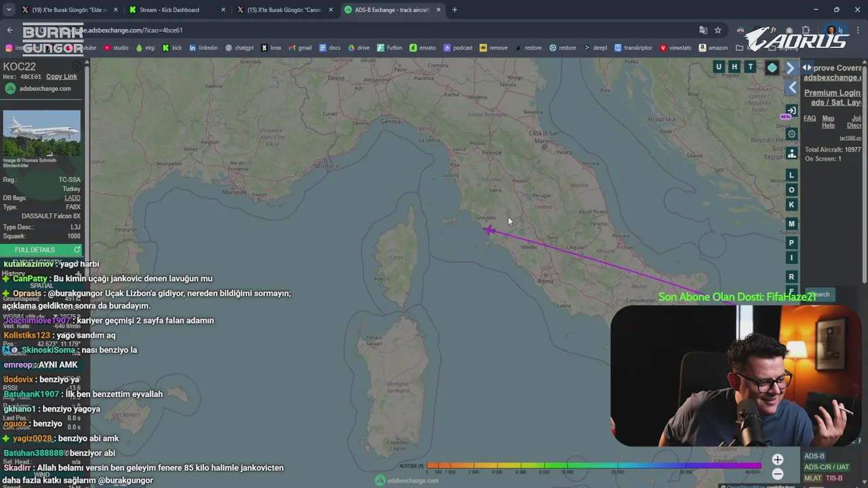Toggle the K map button
868x488 pixels.
[791, 205]
